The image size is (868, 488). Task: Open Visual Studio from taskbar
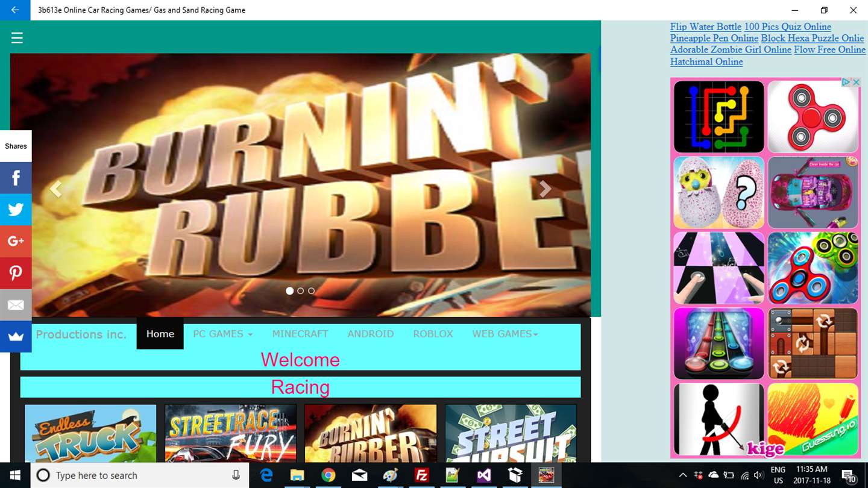click(483, 475)
